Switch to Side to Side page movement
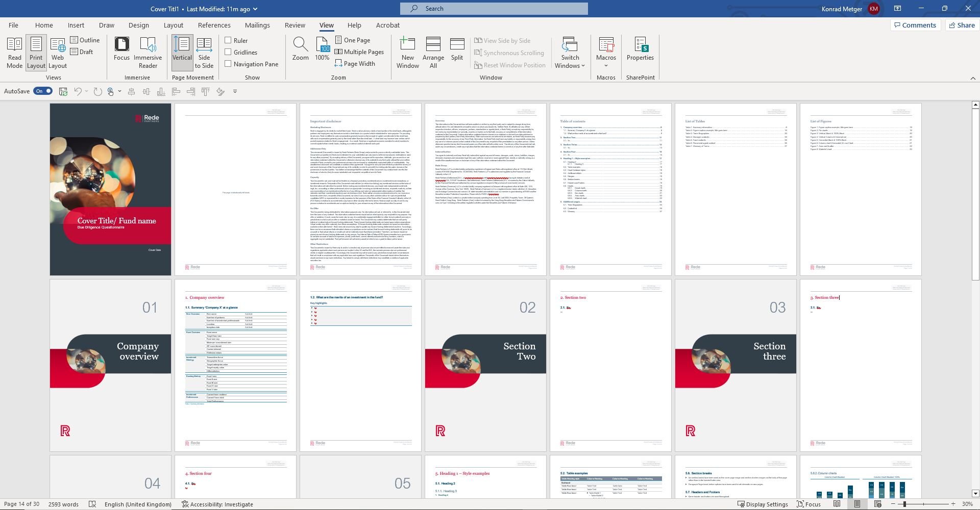The image size is (980, 510). [x=204, y=53]
